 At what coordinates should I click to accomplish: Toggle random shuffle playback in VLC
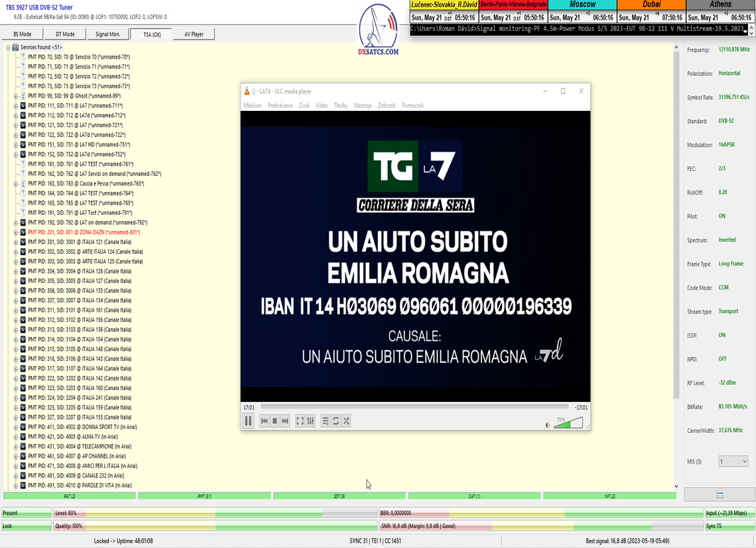[346, 421]
